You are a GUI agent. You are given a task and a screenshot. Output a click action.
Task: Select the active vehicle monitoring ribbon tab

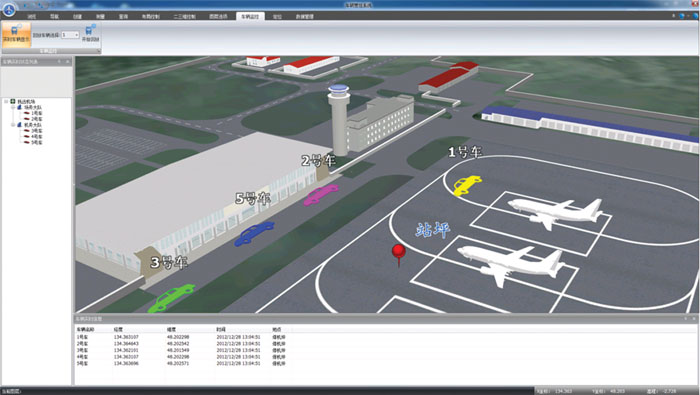[x=250, y=17]
